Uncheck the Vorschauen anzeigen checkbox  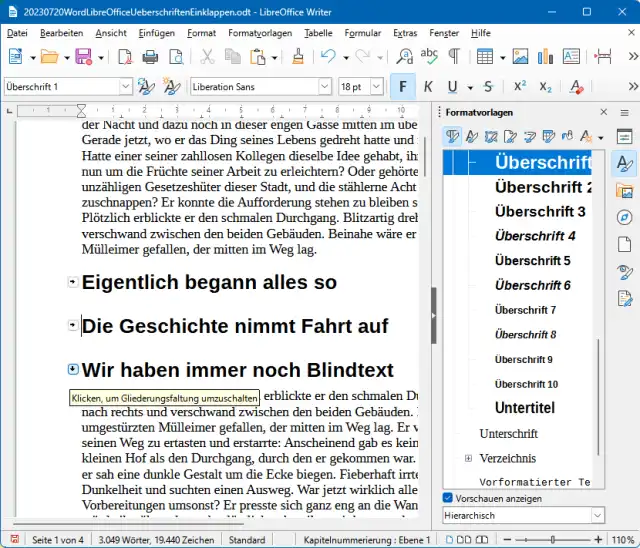(448, 498)
